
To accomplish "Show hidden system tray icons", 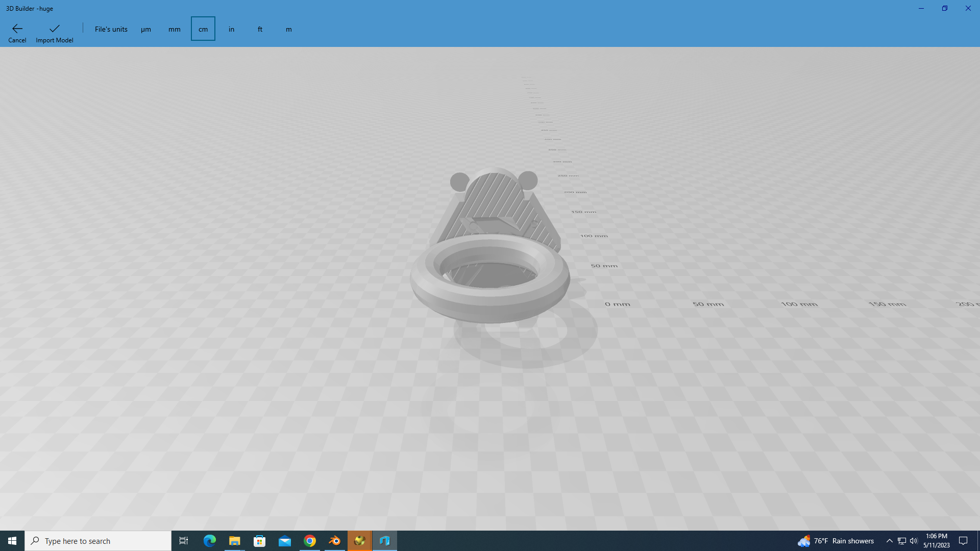I will click(889, 541).
